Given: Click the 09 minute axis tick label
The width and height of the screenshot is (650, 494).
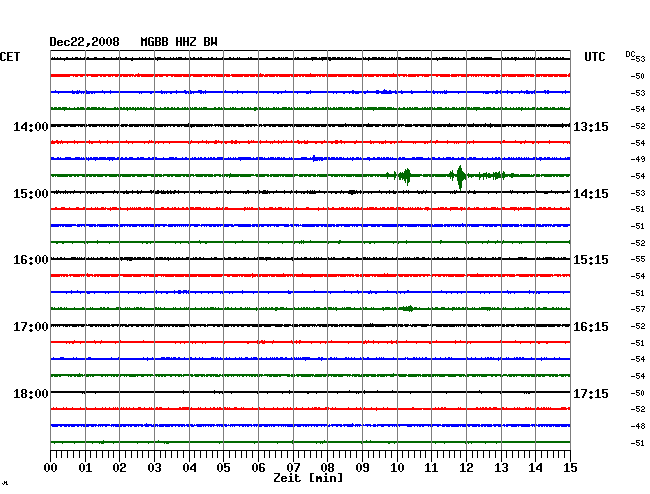Looking at the screenshot, I should pos(362,467).
